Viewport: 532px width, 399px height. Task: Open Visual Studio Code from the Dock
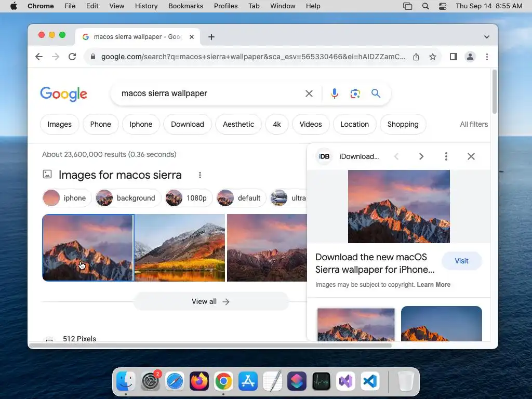pos(370,381)
